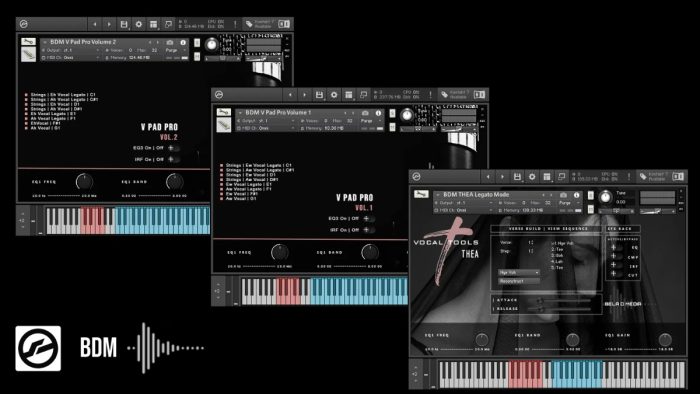
Task: Click EQ1 BAND knob in Vol.1
Action: click(370, 253)
